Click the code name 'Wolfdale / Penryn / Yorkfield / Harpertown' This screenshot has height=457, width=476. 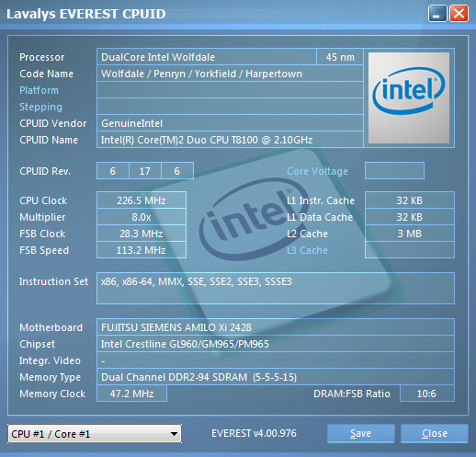(x=230, y=74)
